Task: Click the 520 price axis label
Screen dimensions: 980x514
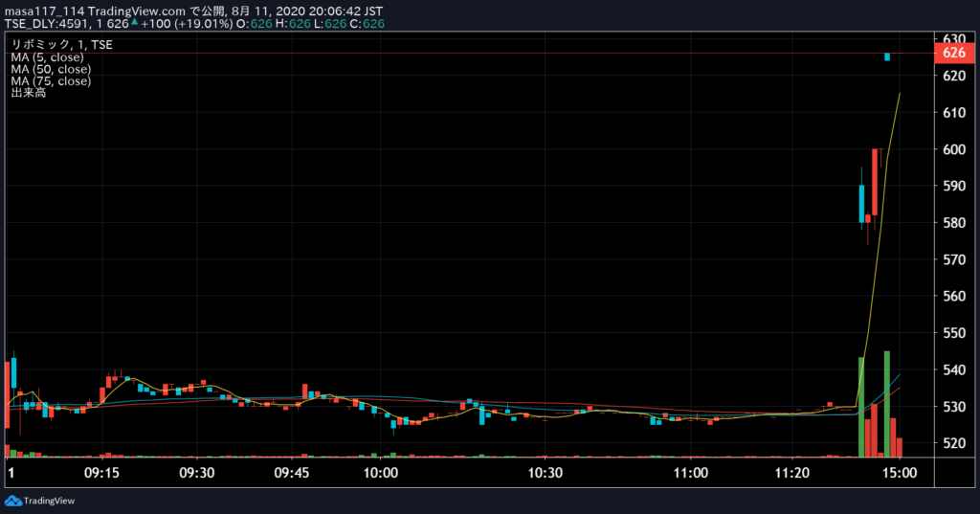Action: click(x=954, y=443)
